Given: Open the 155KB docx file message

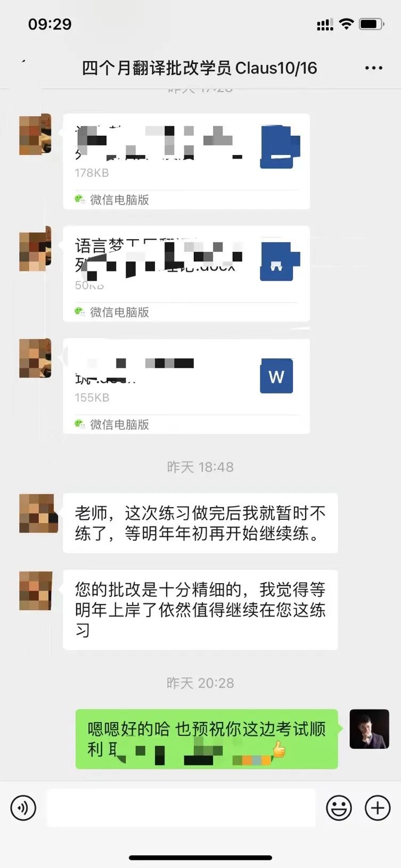Looking at the screenshot, I should pos(186,386).
